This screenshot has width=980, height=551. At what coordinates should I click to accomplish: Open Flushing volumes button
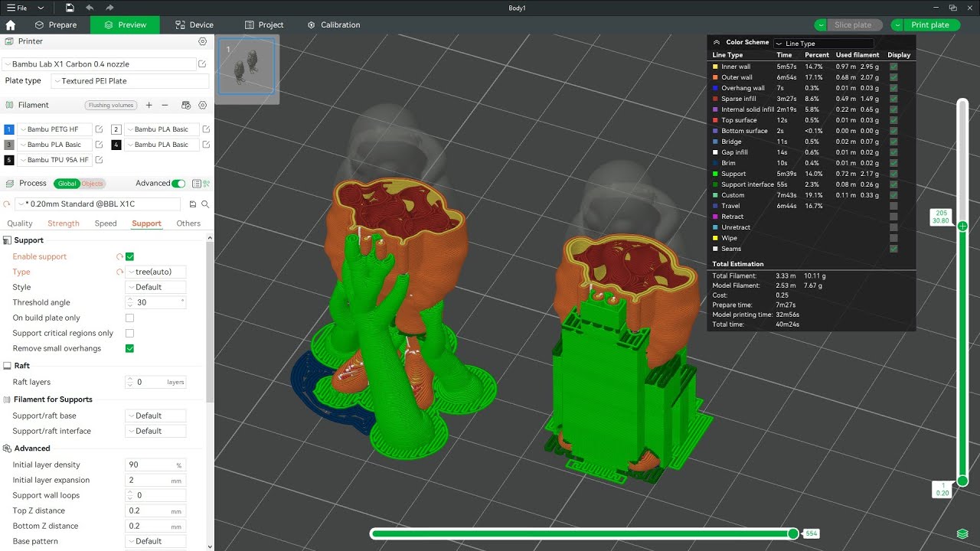(x=111, y=106)
